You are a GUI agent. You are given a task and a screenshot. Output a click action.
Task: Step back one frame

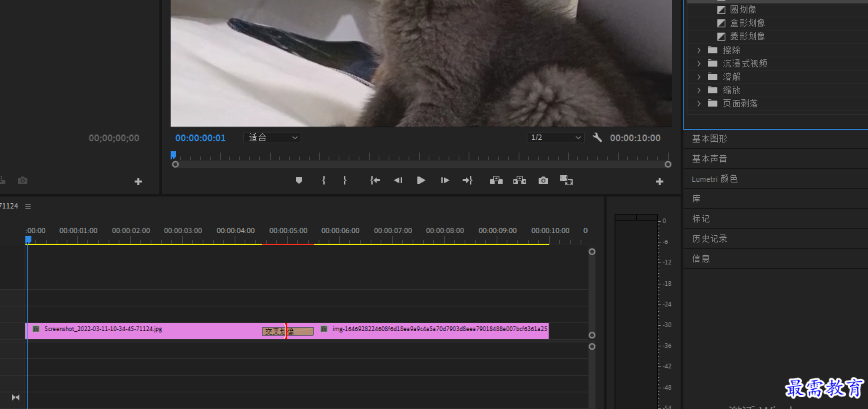[x=398, y=181]
